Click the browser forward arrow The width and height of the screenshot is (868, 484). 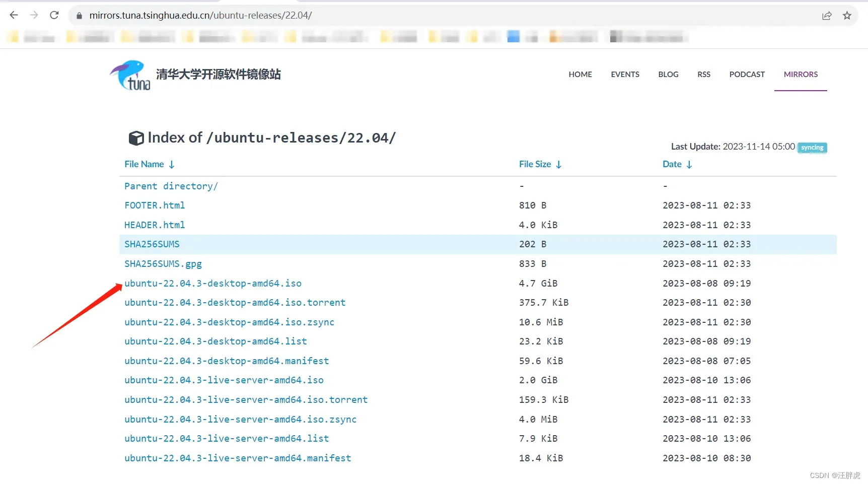(x=34, y=15)
